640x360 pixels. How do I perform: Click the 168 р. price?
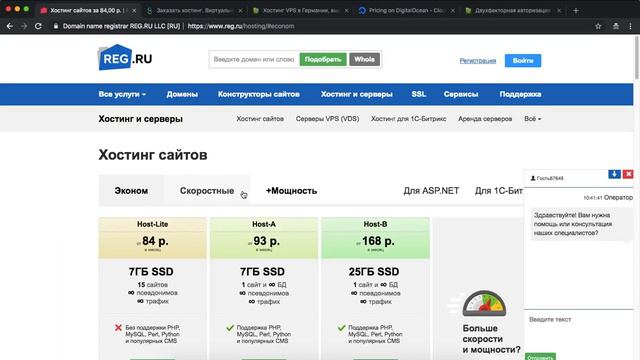pyautogui.click(x=378, y=241)
